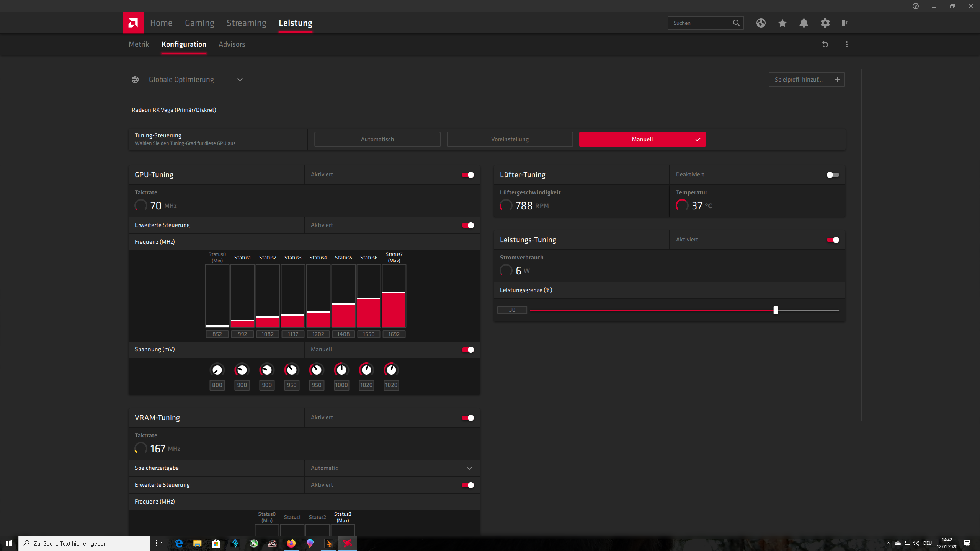Select the Voreinstellung tuning button
This screenshot has height=551, width=980.
[510, 139]
